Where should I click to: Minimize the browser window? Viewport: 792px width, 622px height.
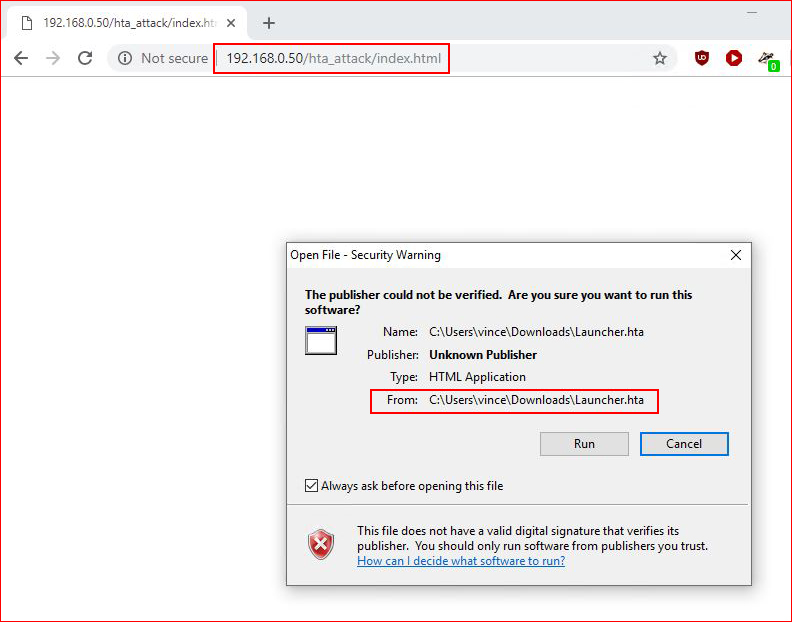pos(752,13)
